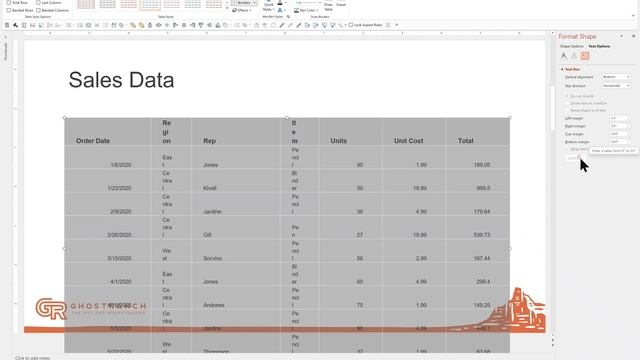Switch to Text Options tab
This screenshot has height=360, width=640.
[599, 47]
